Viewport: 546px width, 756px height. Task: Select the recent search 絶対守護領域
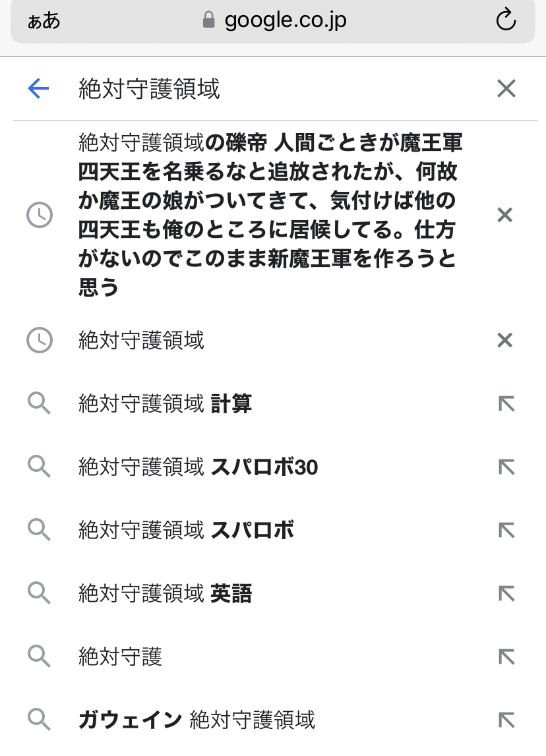pyautogui.click(x=142, y=340)
